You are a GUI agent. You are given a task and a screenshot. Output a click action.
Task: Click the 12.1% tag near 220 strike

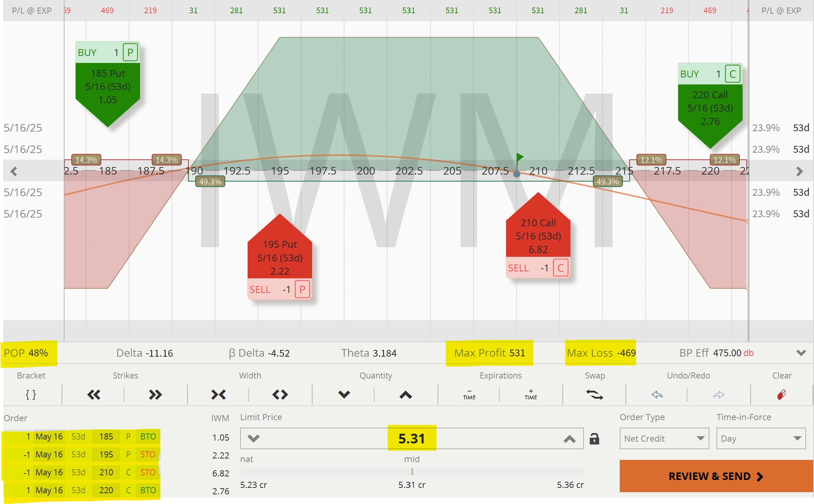coord(725,160)
